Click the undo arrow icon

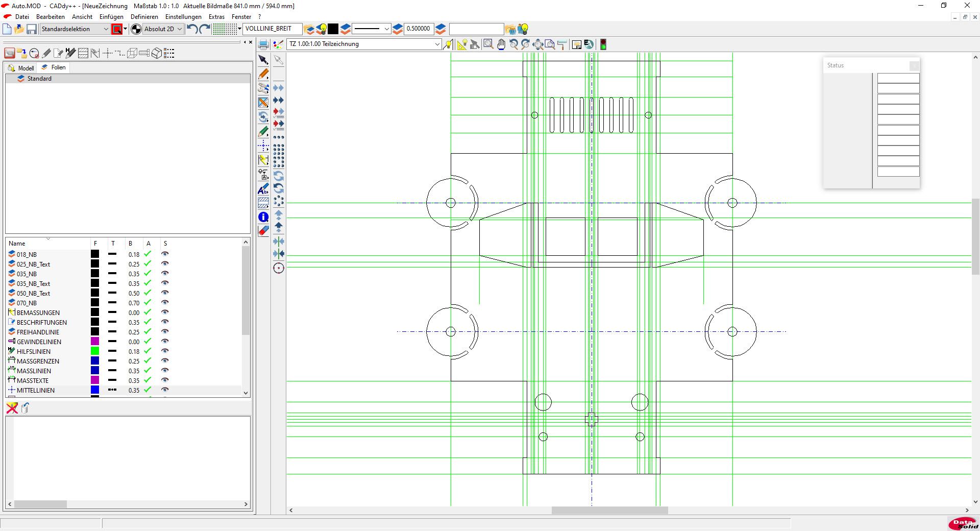click(192, 29)
